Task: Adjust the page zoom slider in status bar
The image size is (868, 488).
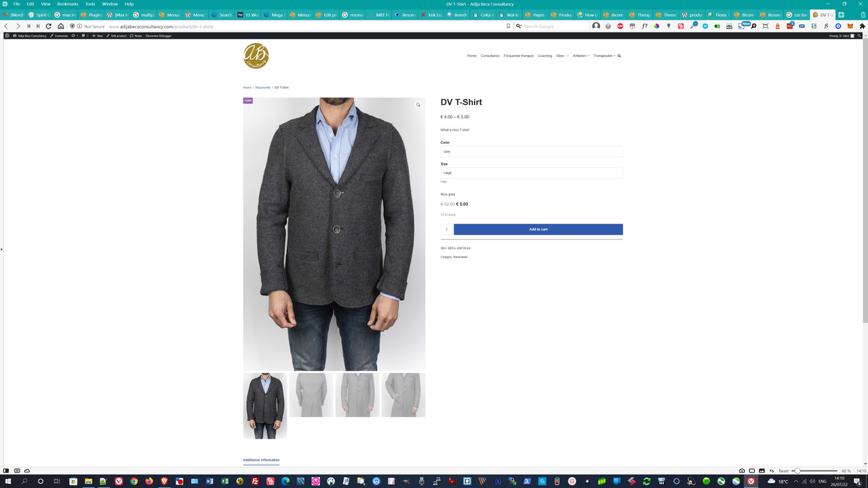Action: tap(816, 470)
